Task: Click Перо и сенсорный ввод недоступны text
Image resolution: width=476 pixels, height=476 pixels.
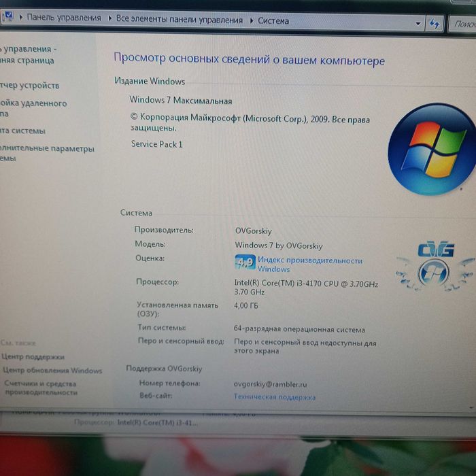Action: coord(305,346)
